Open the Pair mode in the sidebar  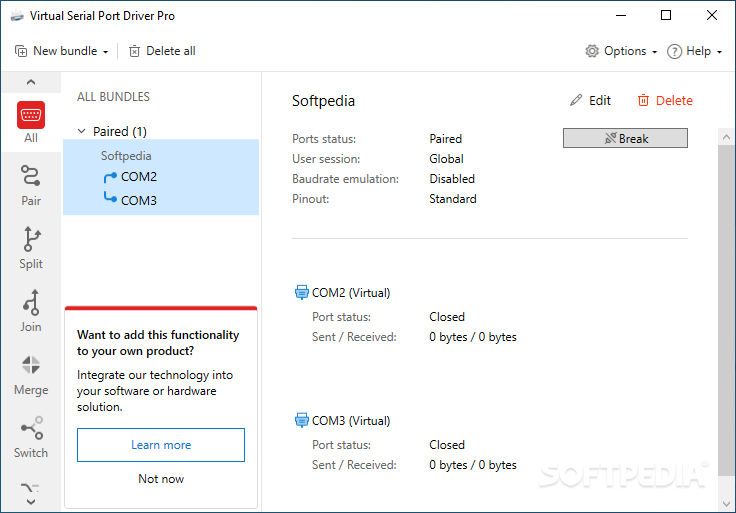pyautogui.click(x=31, y=186)
